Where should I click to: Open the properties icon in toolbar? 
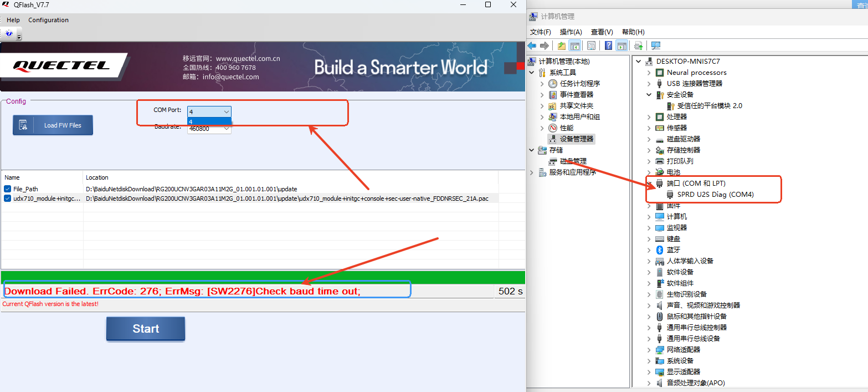tap(591, 45)
